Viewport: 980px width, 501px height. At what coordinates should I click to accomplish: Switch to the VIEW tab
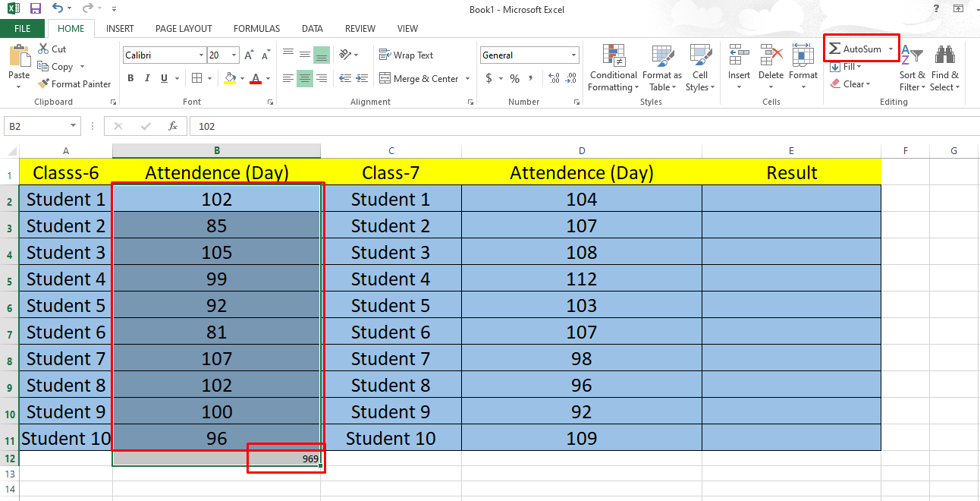tap(407, 29)
